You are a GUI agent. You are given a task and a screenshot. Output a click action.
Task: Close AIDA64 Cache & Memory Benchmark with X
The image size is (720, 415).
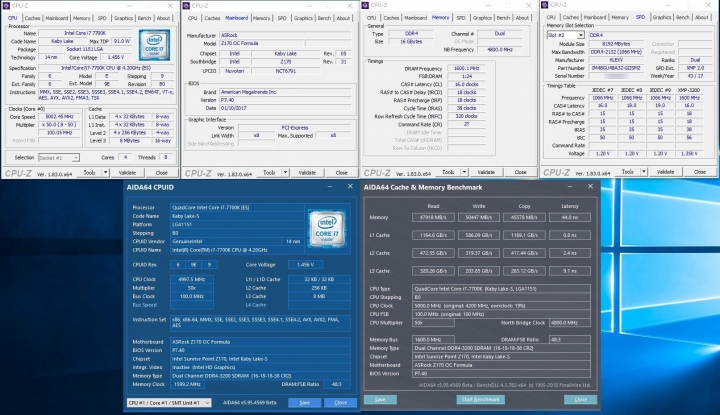pyautogui.click(x=591, y=186)
